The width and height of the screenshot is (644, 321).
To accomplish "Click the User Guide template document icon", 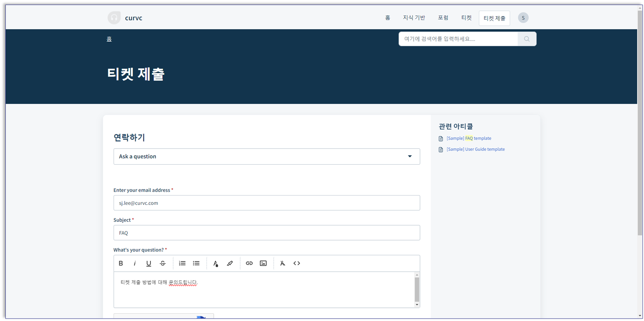I will click(441, 149).
